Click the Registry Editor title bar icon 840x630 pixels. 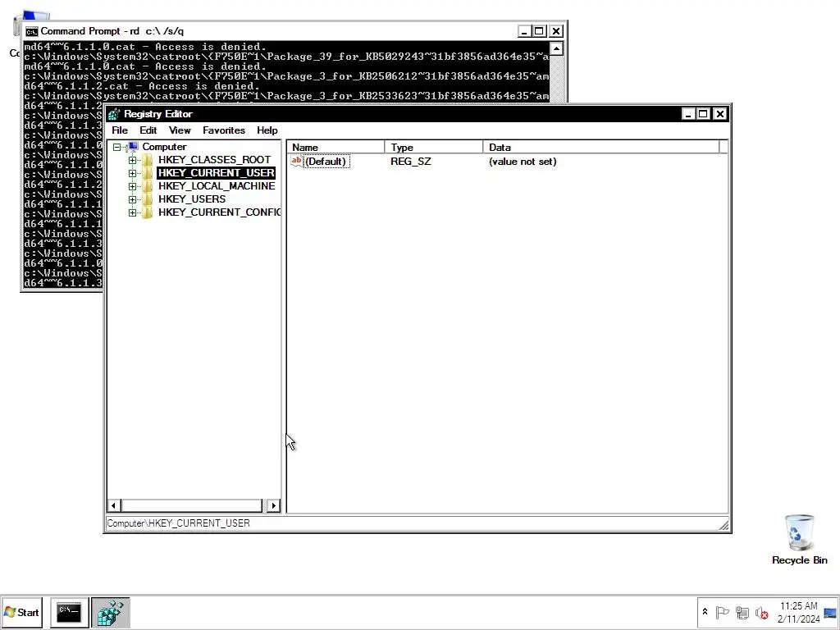(114, 114)
